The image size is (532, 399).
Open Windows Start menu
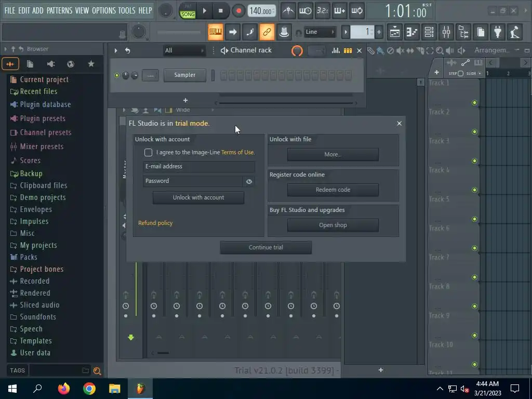click(x=12, y=389)
